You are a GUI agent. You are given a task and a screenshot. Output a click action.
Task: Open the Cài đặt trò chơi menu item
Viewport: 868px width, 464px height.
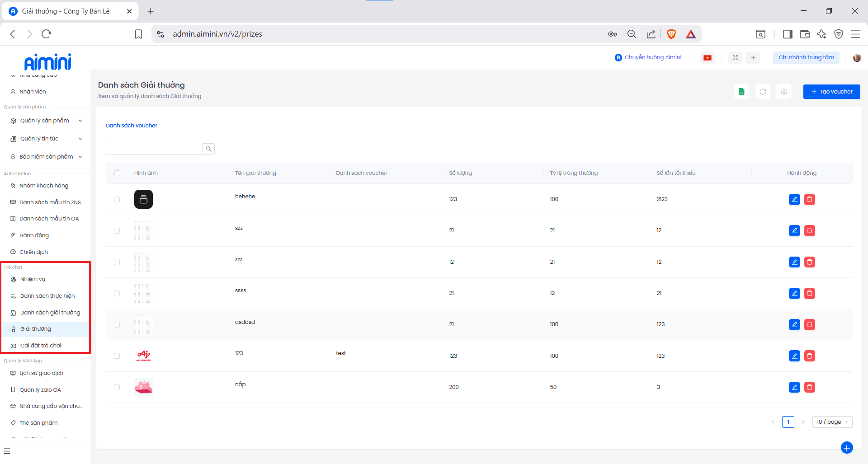[41, 346]
